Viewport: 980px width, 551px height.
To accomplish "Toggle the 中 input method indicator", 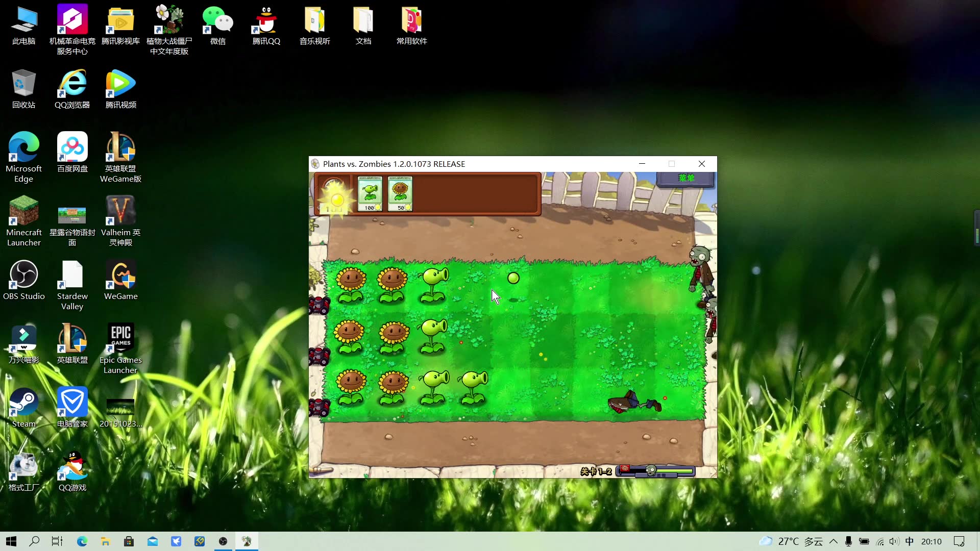I will (x=910, y=541).
